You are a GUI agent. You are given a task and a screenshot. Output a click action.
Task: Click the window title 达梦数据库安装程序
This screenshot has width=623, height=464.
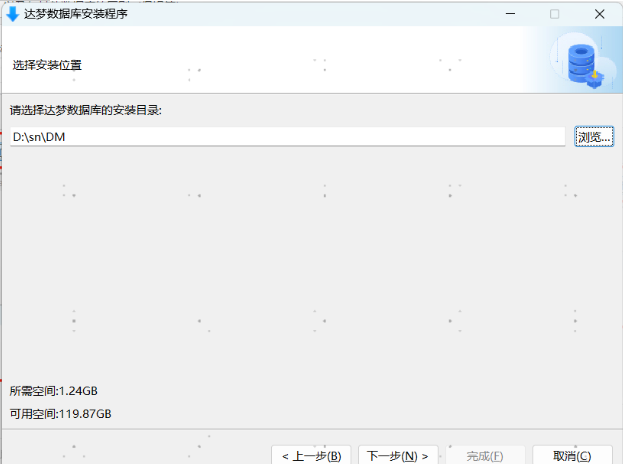pos(75,14)
